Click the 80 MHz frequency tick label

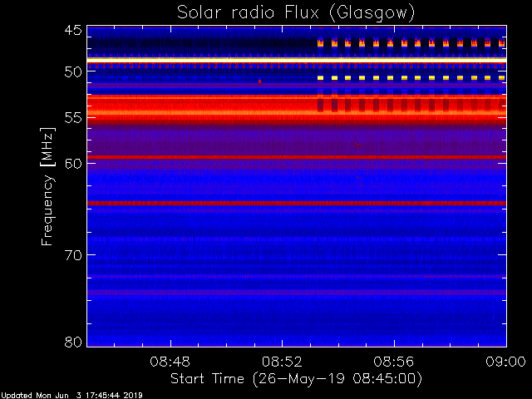pos(73,342)
